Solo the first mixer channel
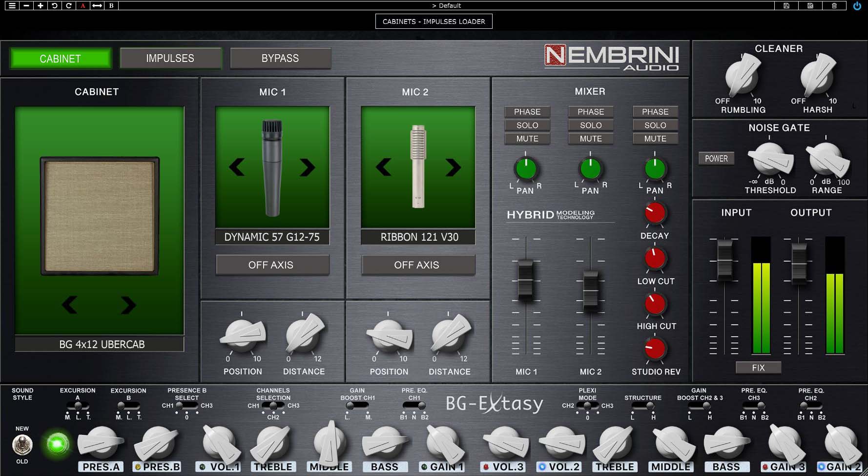The width and height of the screenshot is (868, 476). click(x=527, y=125)
